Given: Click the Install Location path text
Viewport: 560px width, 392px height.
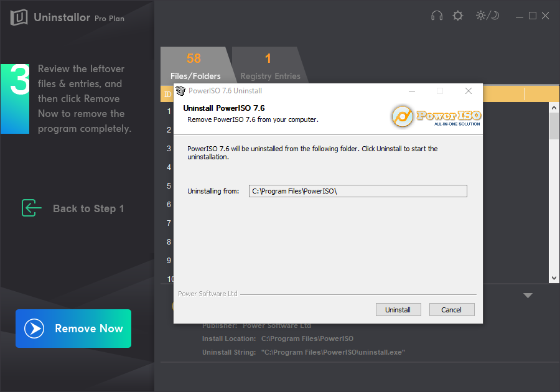Looking at the screenshot, I should point(307,338).
